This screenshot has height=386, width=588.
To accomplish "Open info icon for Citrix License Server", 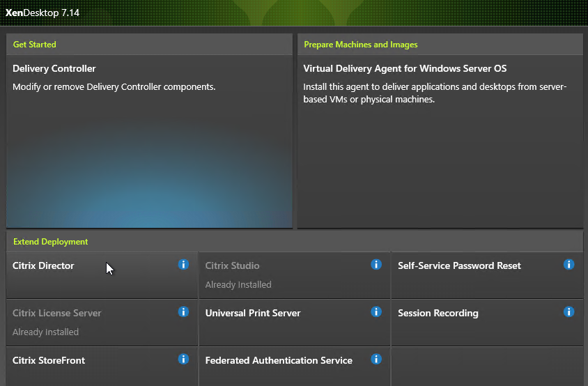I will tap(183, 311).
